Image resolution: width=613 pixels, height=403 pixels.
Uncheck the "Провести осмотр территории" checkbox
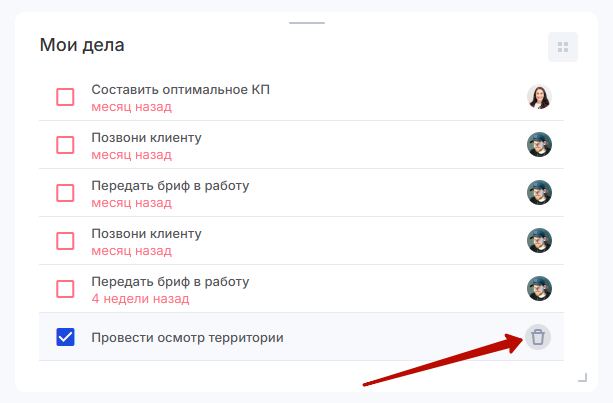pyautogui.click(x=65, y=337)
